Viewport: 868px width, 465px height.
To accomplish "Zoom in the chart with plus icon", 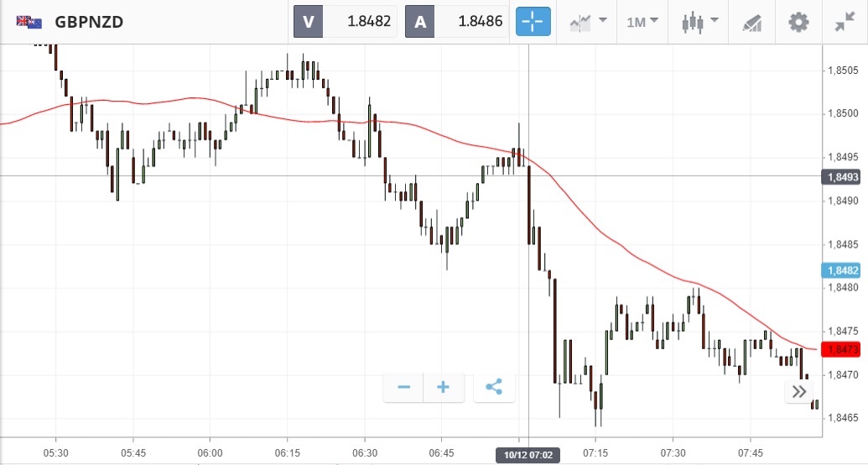I will point(444,387).
